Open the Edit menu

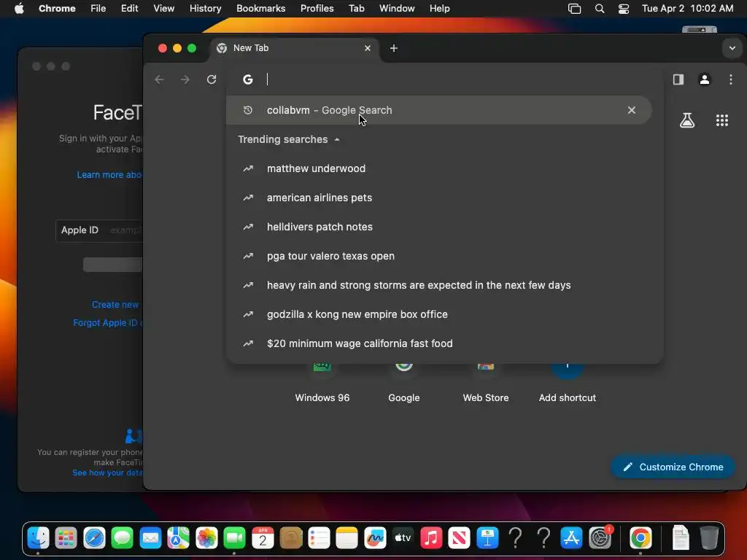click(x=129, y=9)
